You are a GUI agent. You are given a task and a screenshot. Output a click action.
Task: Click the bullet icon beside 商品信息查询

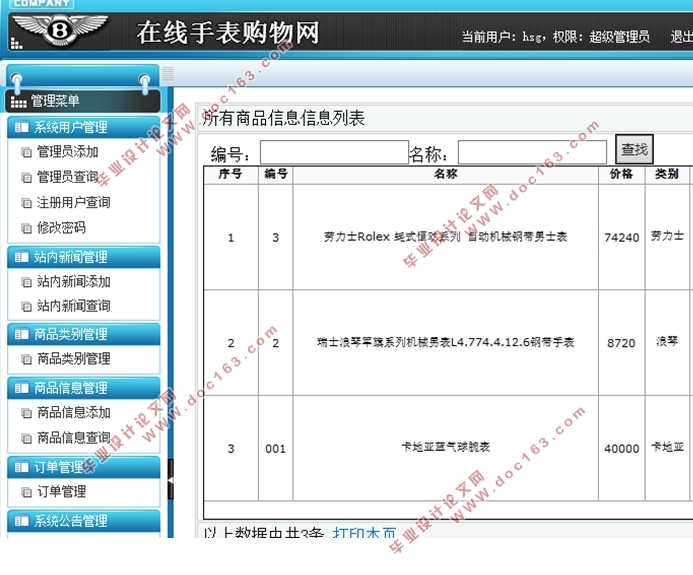pyautogui.click(x=27, y=438)
